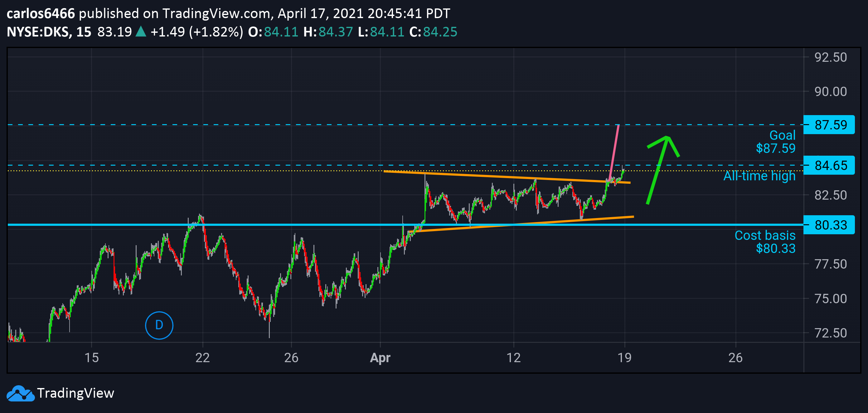The image size is (868, 413).
Task: Click the TradingView wordmark at the bottom
Action: pyautogui.click(x=76, y=393)
